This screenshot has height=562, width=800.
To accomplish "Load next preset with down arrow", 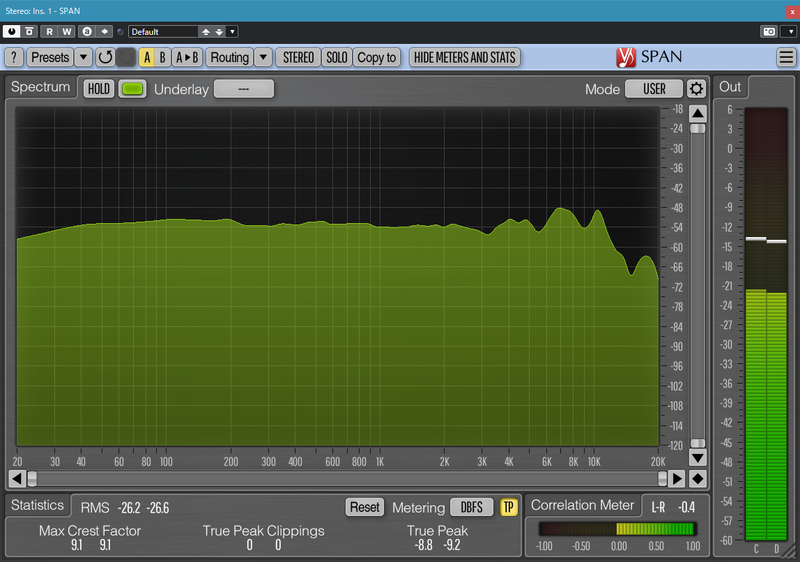I will pos(219,32).
